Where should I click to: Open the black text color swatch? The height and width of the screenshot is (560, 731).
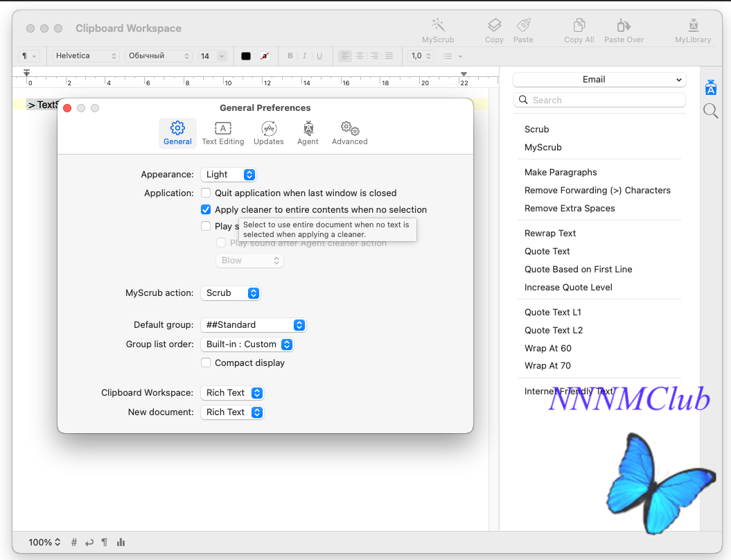tap(246, 56)
